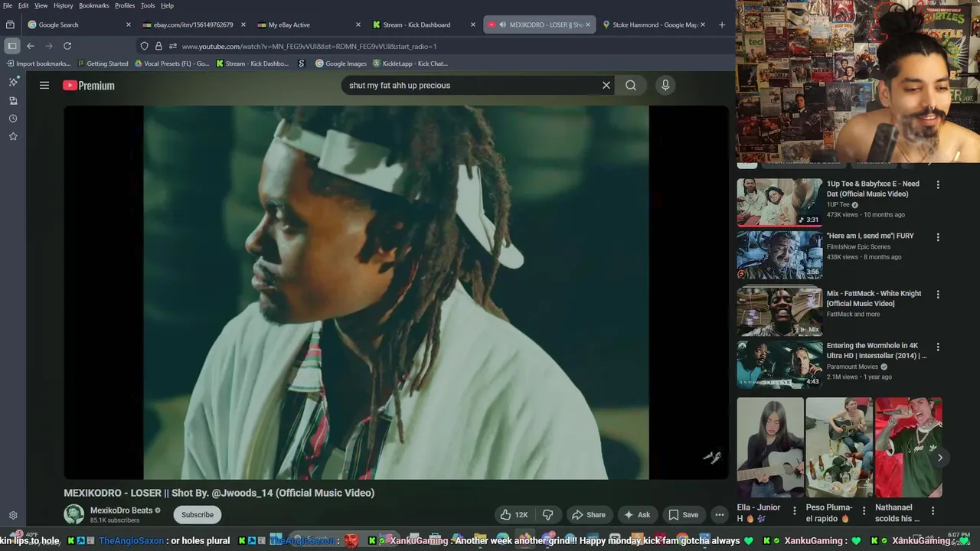Close the Google Search tab
980x551 pixels.
point(129,24)
